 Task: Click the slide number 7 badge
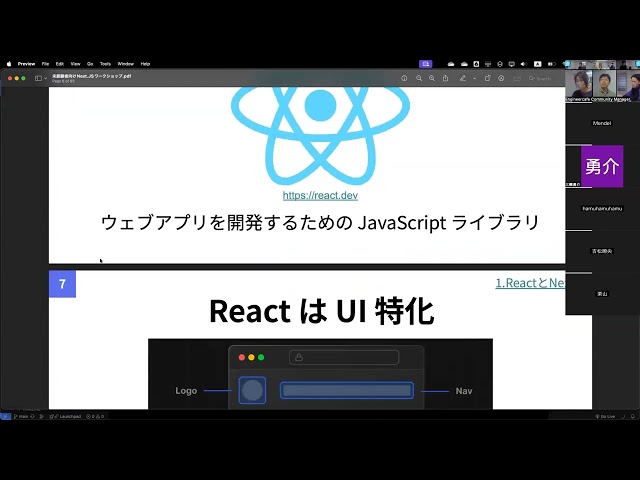(62, 284)
